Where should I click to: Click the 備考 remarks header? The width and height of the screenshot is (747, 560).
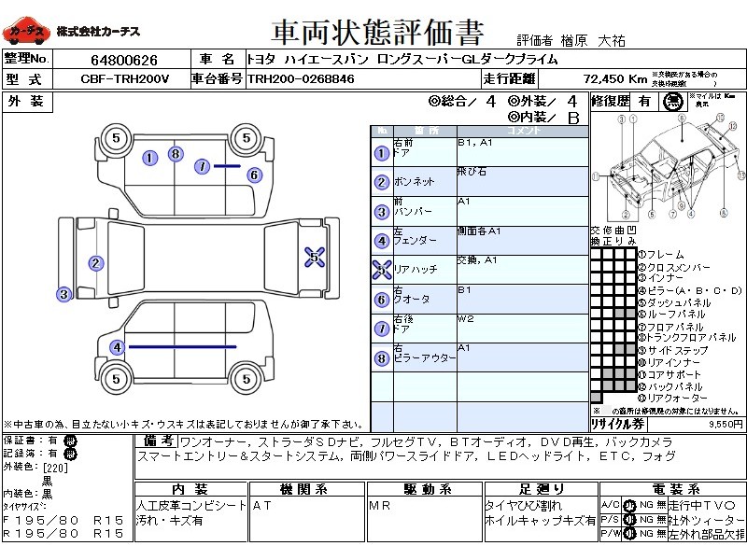pyautogui.click(x=157, y=441)
